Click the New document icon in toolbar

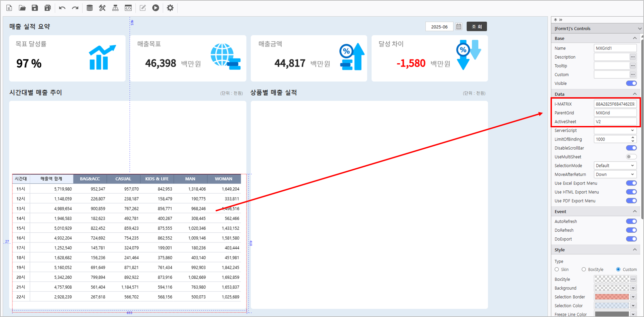[9, 8]
